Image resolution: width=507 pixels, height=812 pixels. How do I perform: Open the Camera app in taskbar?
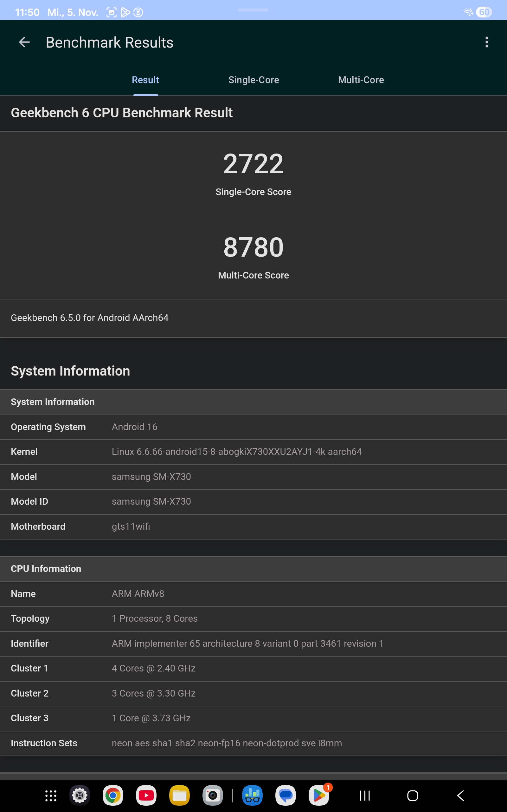[x=213, y=796]
